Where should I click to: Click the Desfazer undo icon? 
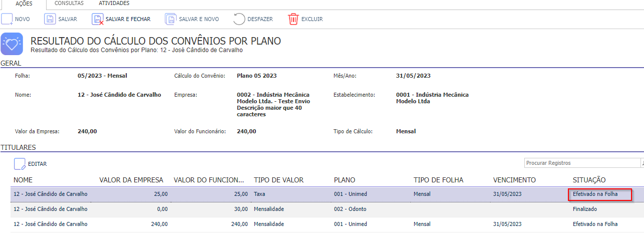(x=239, y=19)
